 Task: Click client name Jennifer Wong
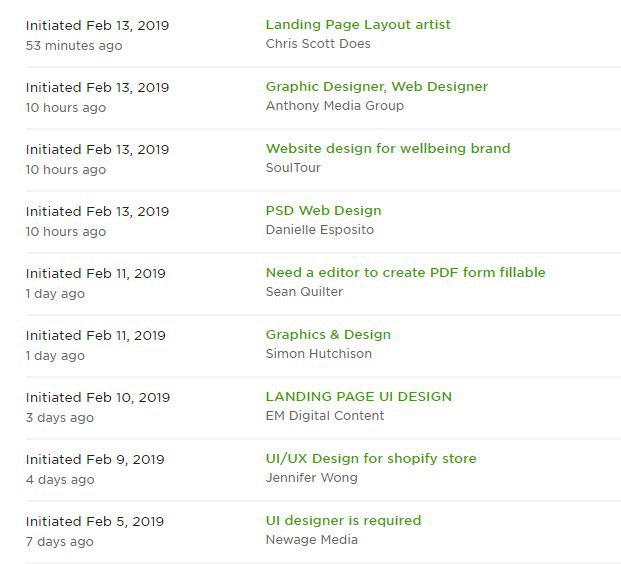[x=311, y=478]
